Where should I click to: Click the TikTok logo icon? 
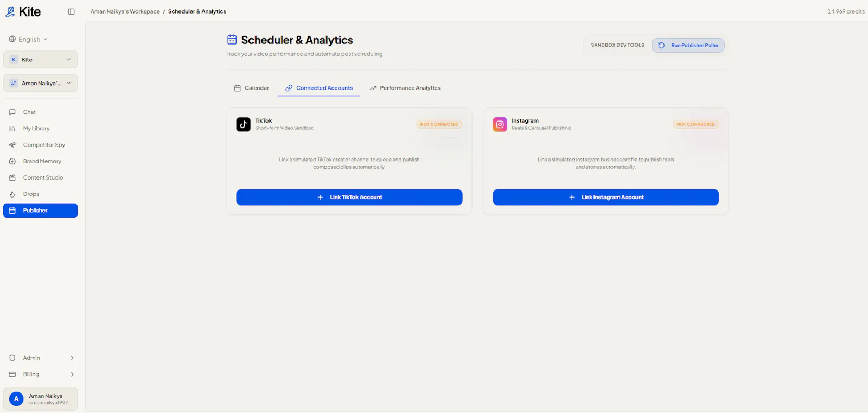point(243,124)
